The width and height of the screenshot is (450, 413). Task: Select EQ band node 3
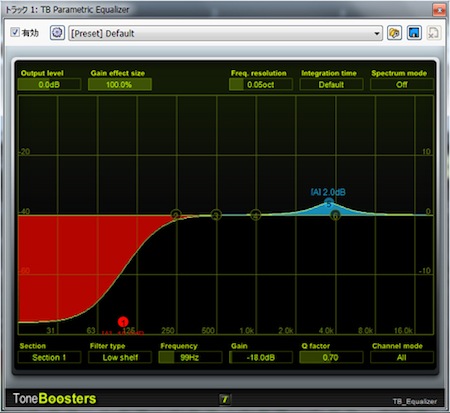pos(216,215)
